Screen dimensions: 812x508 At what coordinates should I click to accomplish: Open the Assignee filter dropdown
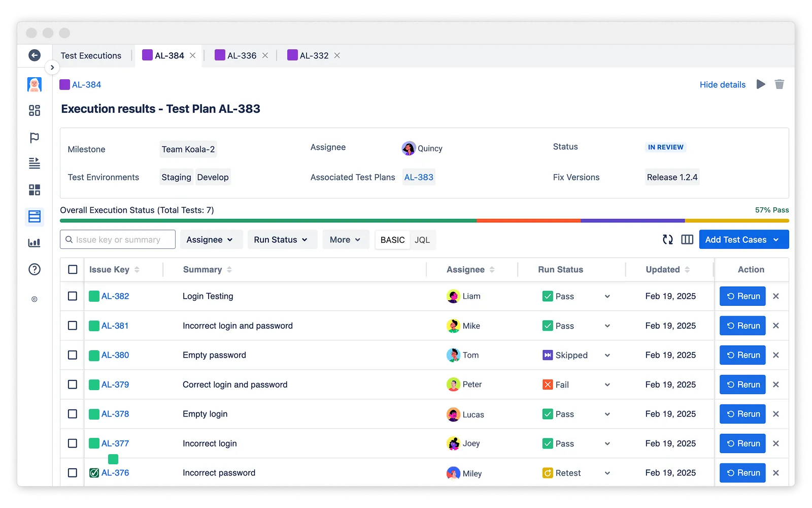[210, 240]
